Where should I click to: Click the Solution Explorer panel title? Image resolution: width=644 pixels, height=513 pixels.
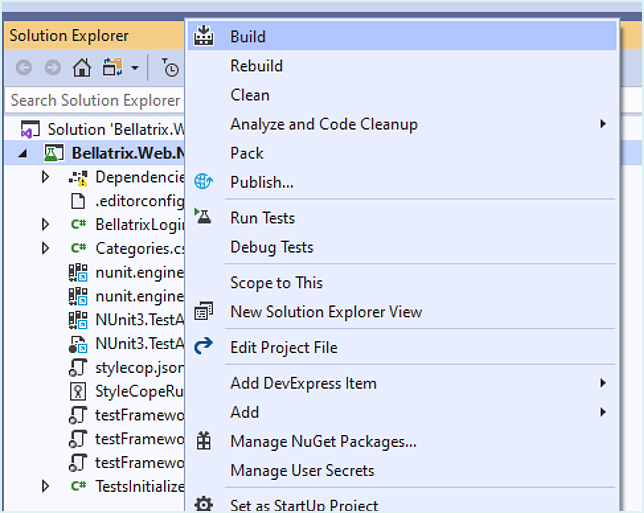click(69, 36)
